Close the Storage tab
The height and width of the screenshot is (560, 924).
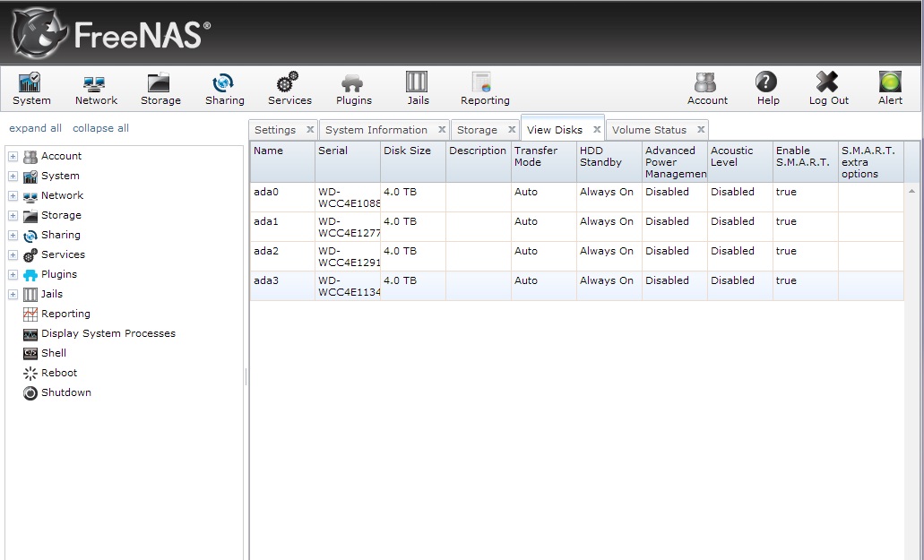point(512,130)
